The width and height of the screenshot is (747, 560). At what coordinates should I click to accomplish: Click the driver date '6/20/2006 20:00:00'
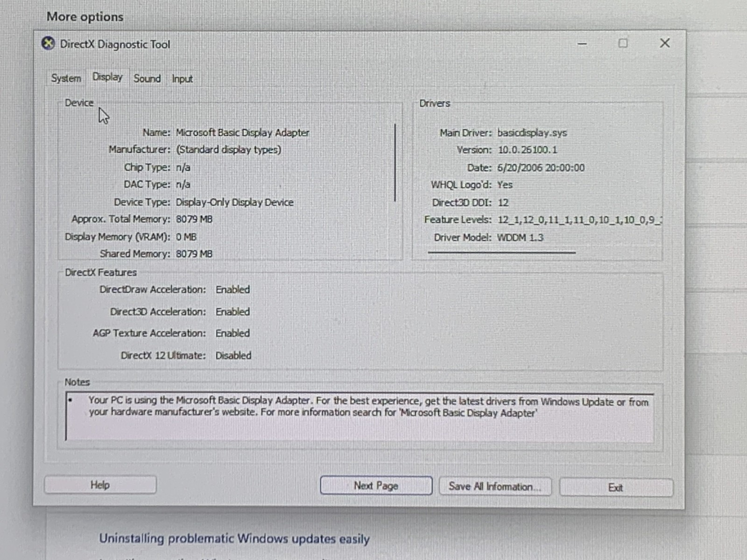pos(541,168)
